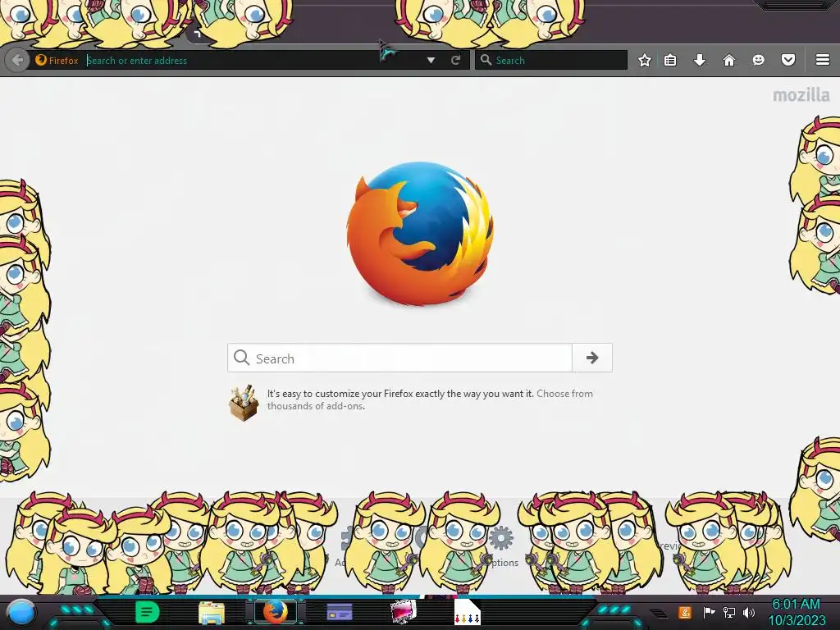The width and height of the screenshot is (840, 630).
Task: Open the card suits document taskbar icon
Action: tap(467, 612)
